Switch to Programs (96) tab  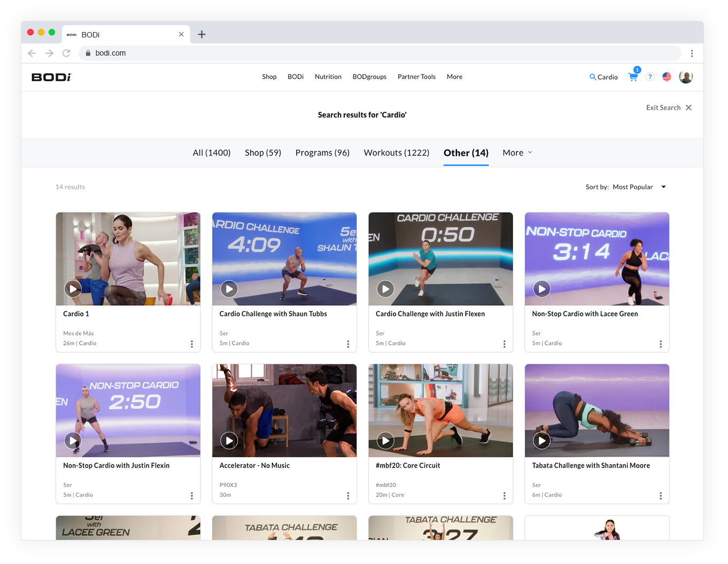(322, 153)
